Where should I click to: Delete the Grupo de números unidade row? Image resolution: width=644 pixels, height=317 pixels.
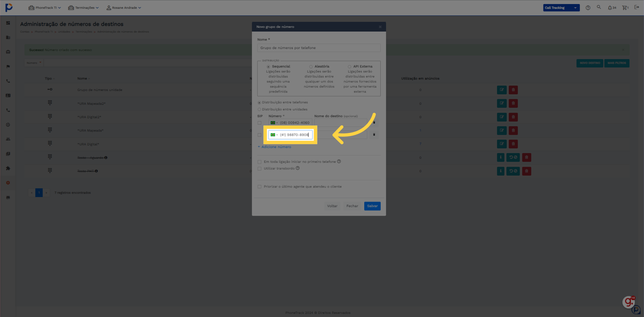(513, 90)
